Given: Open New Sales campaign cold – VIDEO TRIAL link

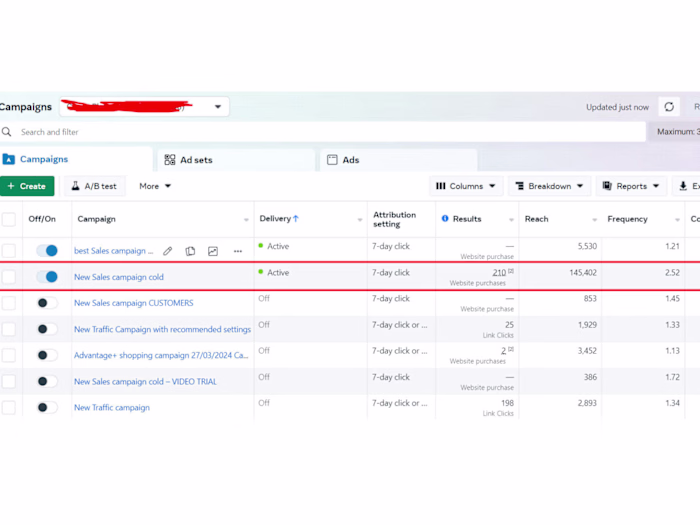Looking at the screenshot, I should (x=145, y=381).
